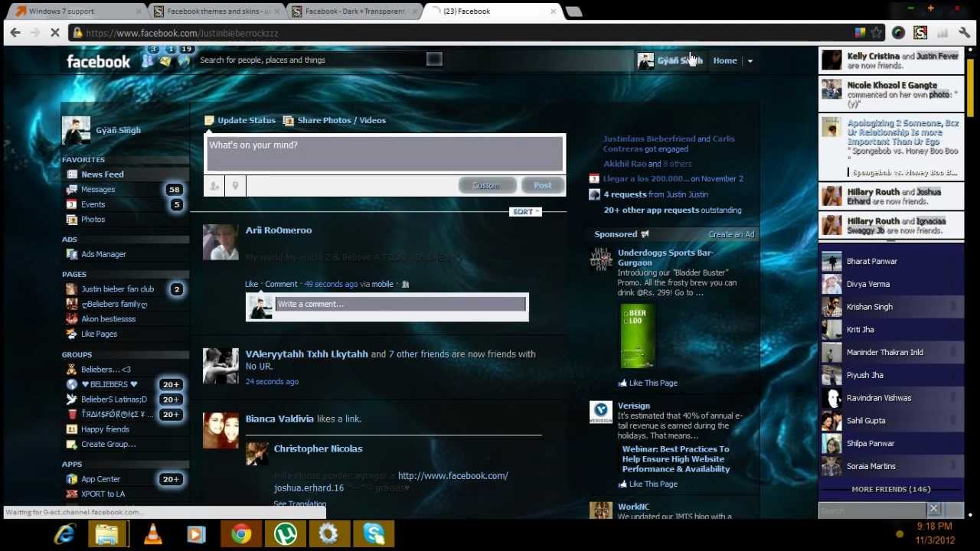Image resolution: width=980 pixels, height=551 pixels.
Task: Click the tag people icon in status composer
Action: pyautogui.click(x=215, y=186)
